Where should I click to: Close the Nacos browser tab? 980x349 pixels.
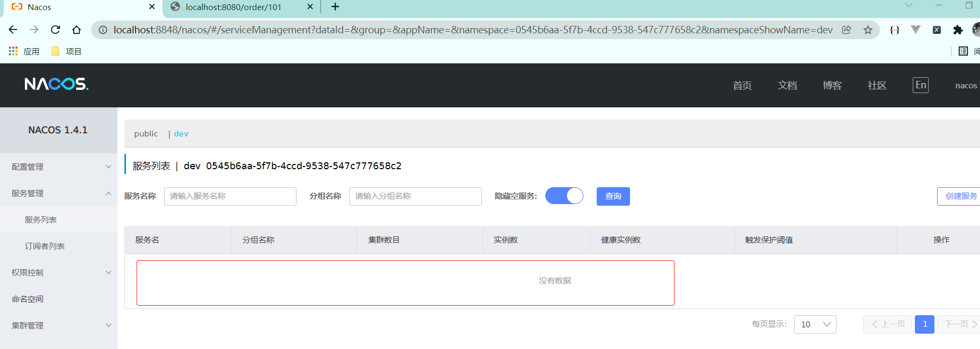pos(152,7)
